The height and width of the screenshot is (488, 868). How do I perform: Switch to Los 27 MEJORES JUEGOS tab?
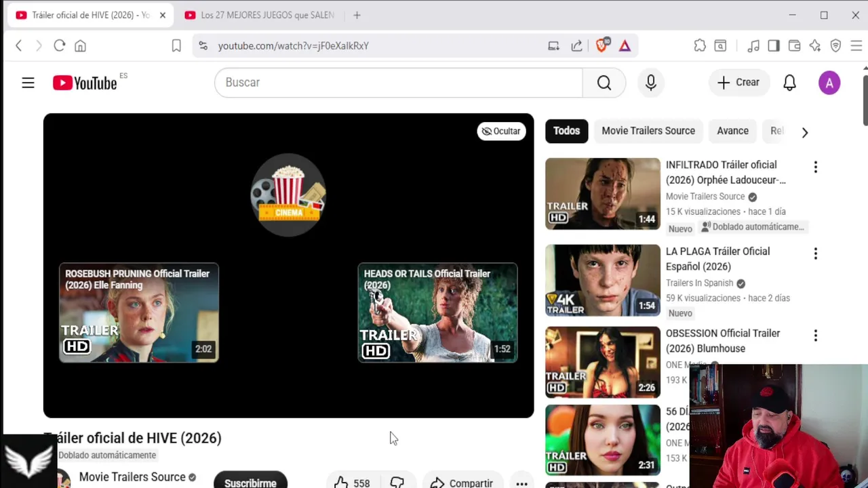tap(259, 15)
